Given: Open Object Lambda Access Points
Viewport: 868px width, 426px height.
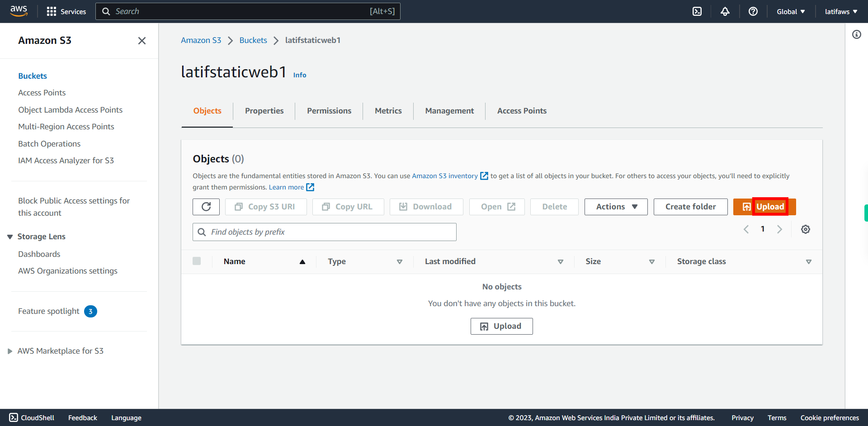Looking at the screenshot, I should [x=71, y=110].
